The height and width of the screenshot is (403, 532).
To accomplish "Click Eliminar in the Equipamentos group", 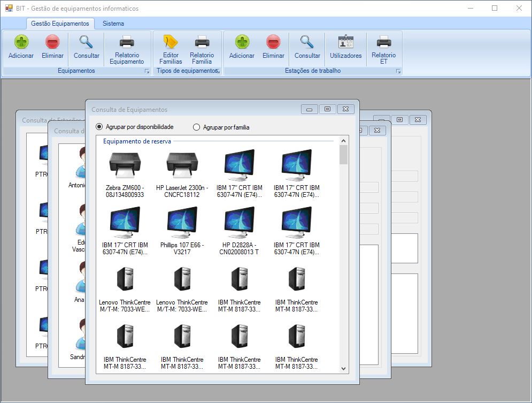I will click(x=52, y=47).
